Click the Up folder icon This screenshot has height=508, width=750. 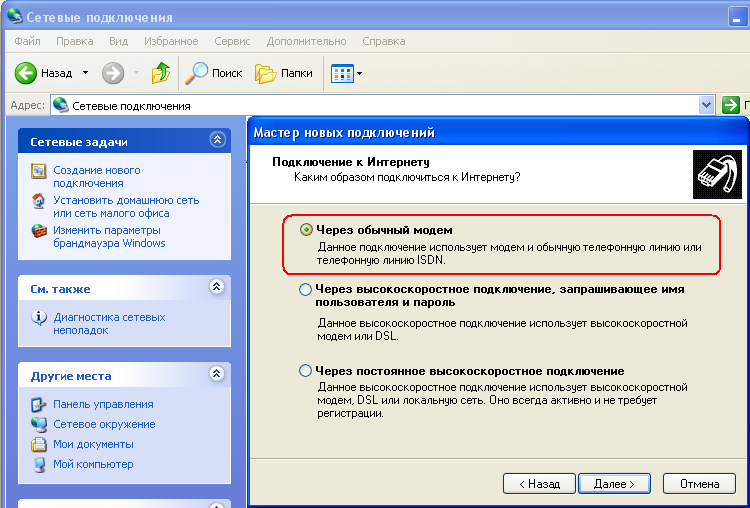[x=161, y=73]
